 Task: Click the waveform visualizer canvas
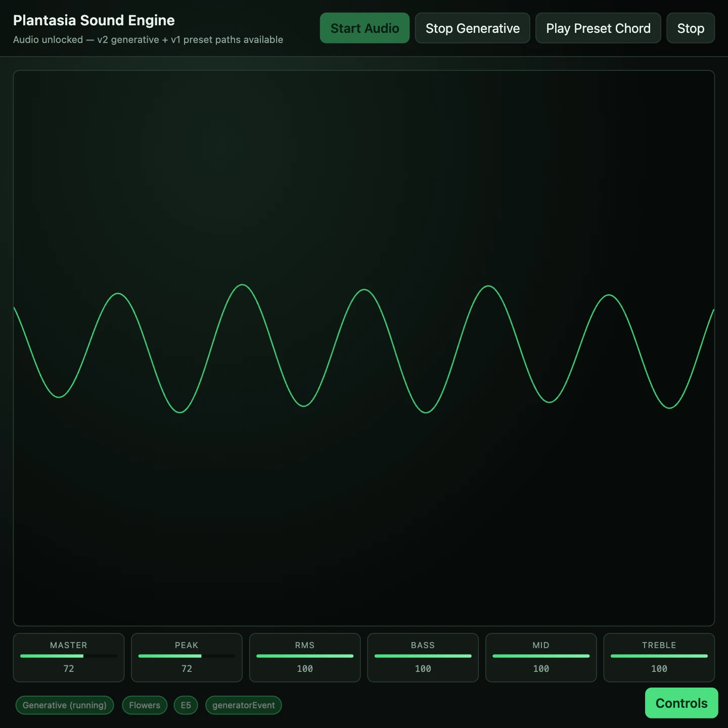tap(364, 348)
